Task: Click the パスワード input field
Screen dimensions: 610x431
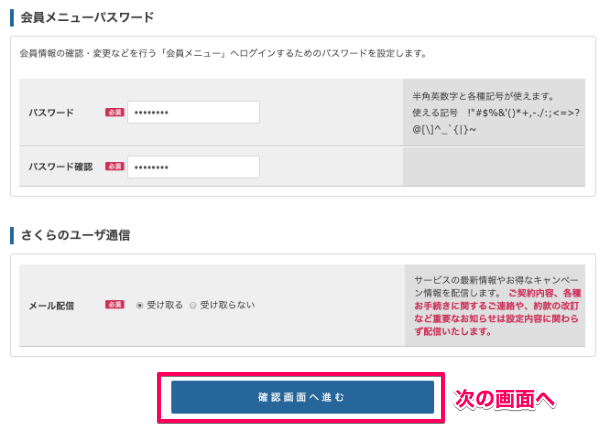Action: 193,113
